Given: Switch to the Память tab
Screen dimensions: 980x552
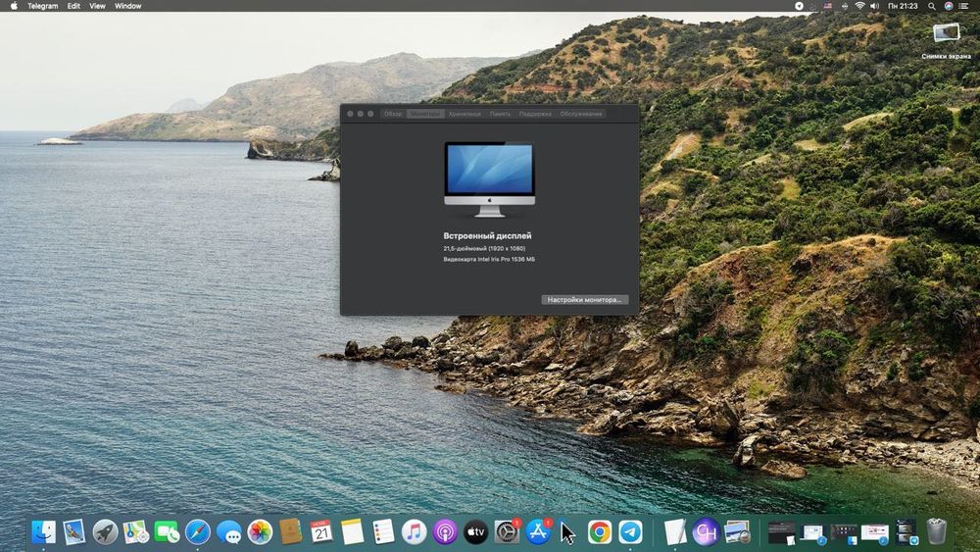Looking at the screenshot, I should click(500, 114).
